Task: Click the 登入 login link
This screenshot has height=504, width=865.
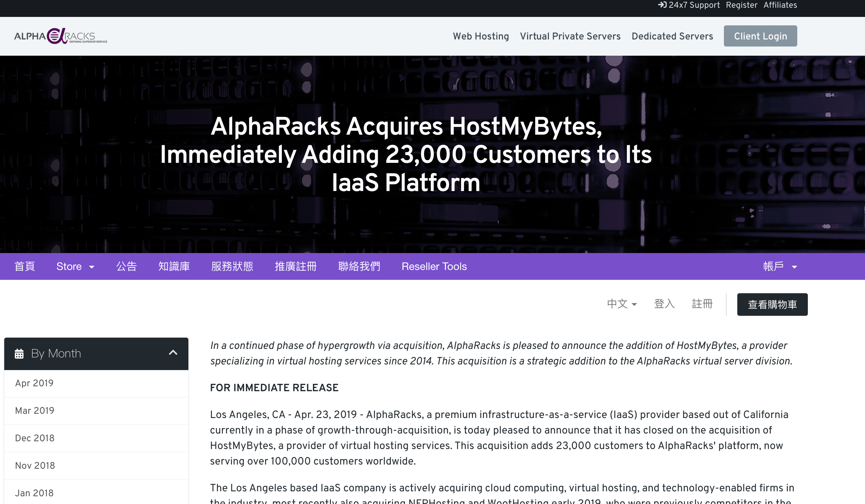Action: [x=664, y=304]
